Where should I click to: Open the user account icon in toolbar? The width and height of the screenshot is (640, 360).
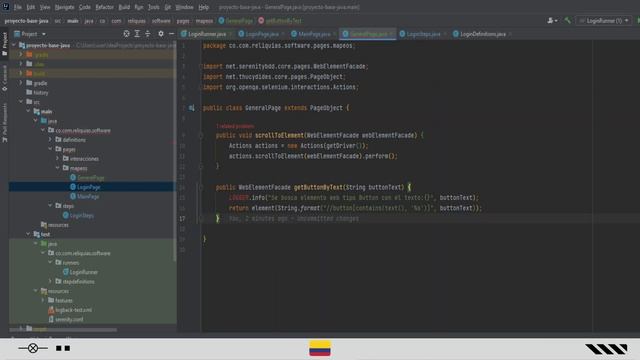(x=552, y=20)
